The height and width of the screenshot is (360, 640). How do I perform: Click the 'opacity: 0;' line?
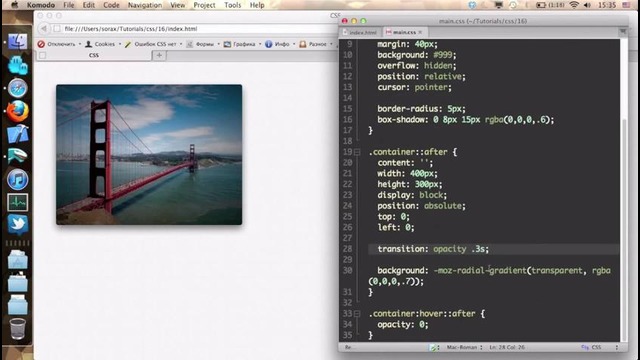coord(403,324)
